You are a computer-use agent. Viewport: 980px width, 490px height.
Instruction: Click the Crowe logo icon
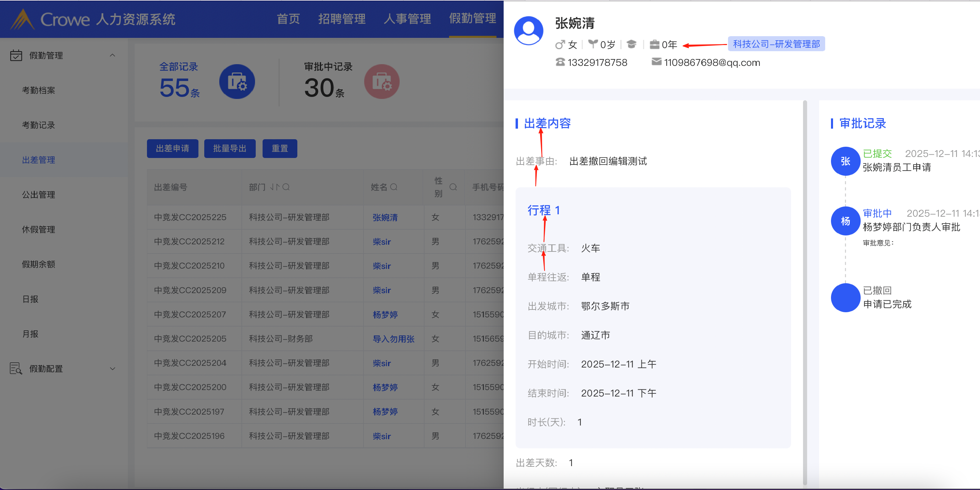pyautogui.click(x=22, y=19)
